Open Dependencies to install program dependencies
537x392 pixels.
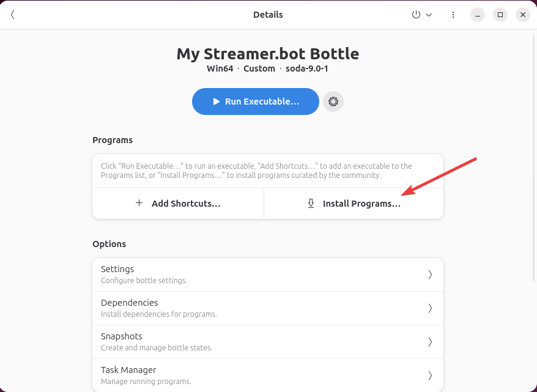268,308
